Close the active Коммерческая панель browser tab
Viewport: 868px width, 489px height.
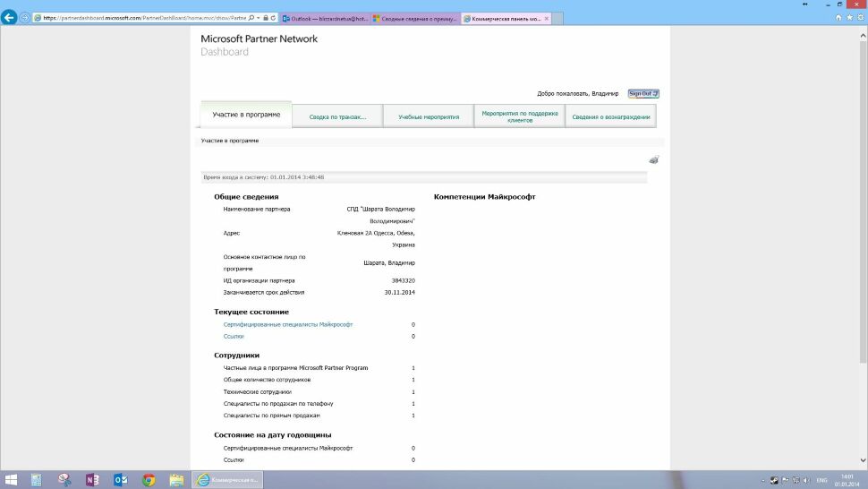(544, 18)
